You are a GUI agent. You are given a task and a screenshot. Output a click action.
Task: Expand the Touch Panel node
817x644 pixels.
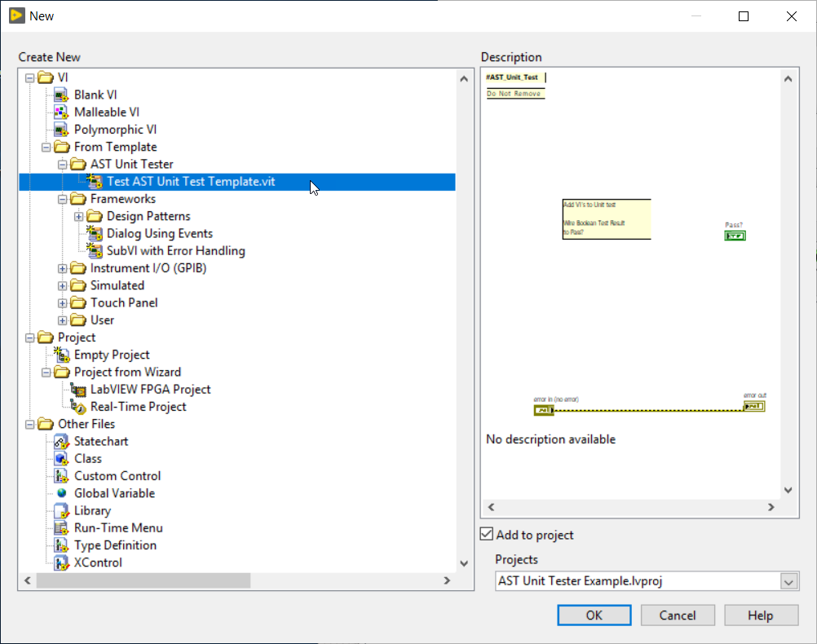click(x=63, y=303)
